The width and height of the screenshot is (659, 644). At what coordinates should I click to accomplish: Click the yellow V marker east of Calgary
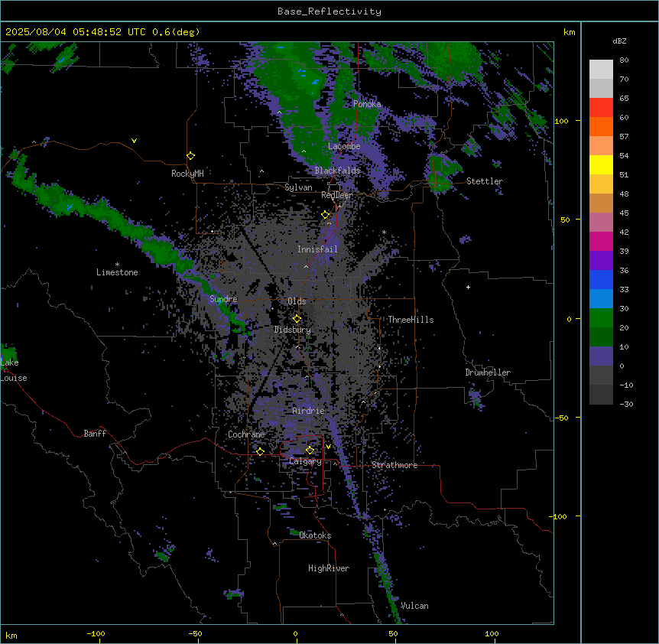pos(328,447)
